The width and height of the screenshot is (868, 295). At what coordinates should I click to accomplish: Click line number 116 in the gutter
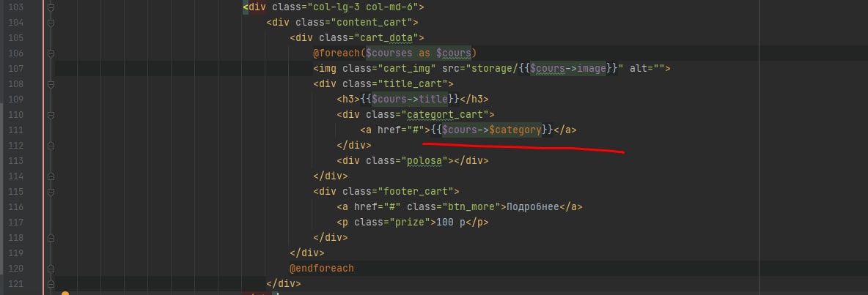pos(15,207)
